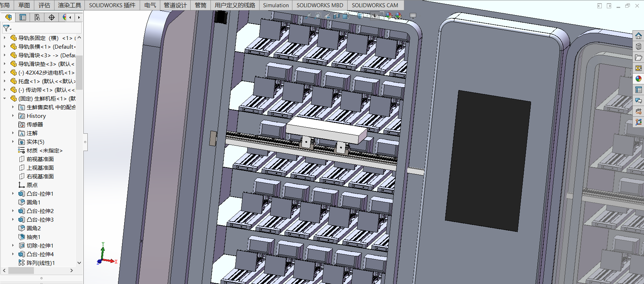
Task: Click the Zoom to Area magnifier icon
Action: (x=318, y=15)
